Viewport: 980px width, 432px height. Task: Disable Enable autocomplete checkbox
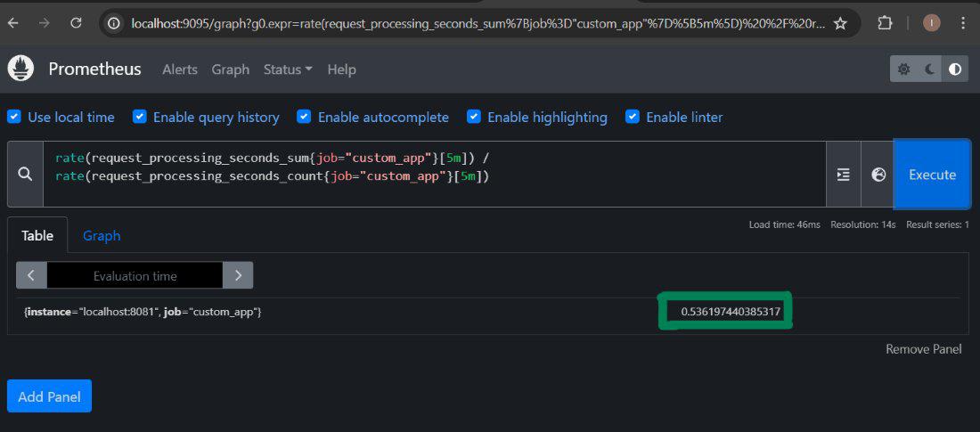click(x=304, y=117)
